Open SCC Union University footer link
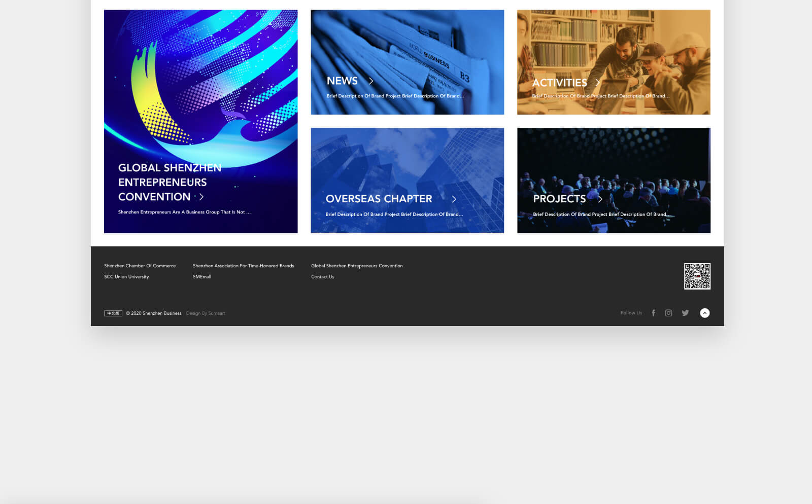 coord(126,277)
